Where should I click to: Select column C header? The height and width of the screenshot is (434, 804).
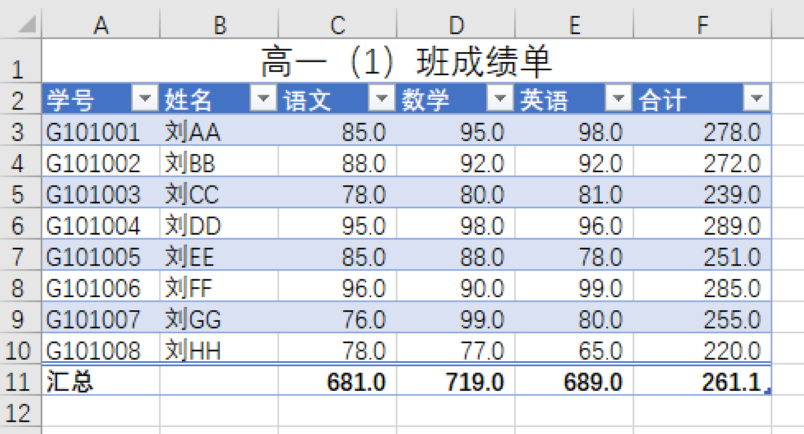(x=338, y=24)
